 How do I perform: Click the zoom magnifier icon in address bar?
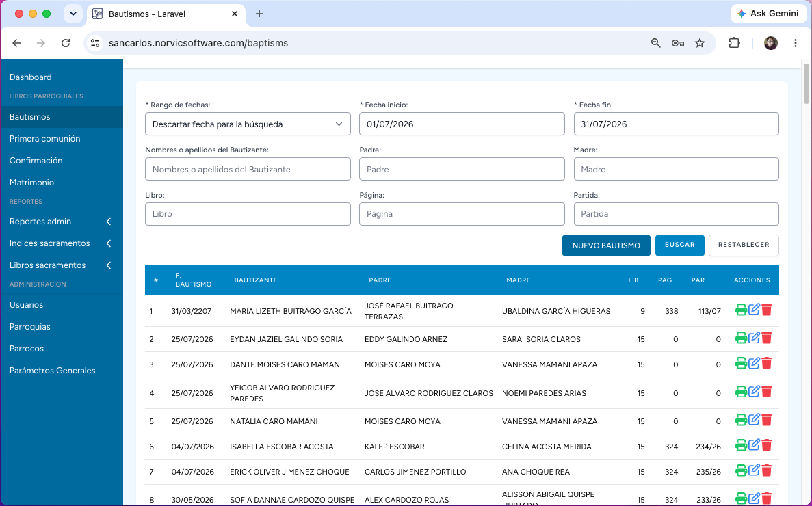655,43
